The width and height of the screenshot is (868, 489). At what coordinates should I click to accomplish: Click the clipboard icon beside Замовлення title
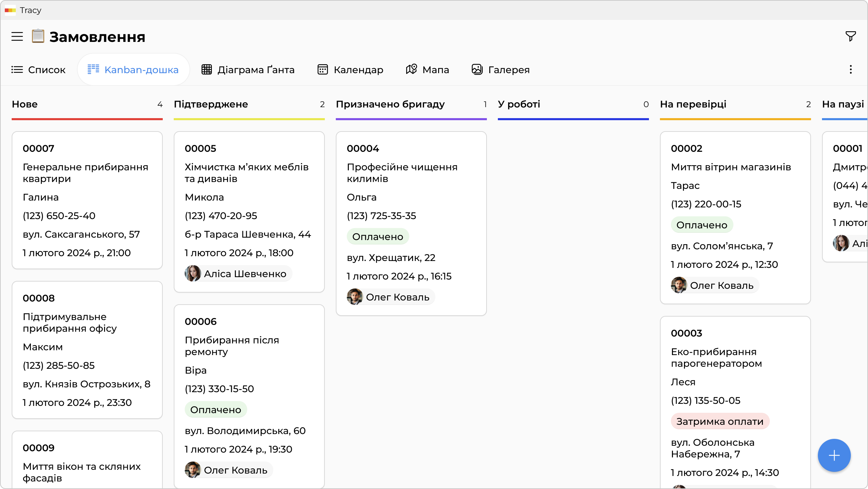point(38,36)
